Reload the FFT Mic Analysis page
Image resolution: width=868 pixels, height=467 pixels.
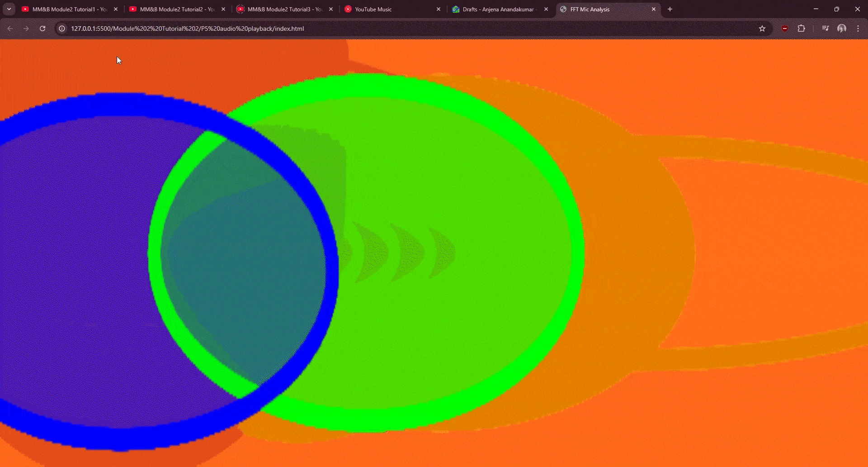click(x=42, y=28)
